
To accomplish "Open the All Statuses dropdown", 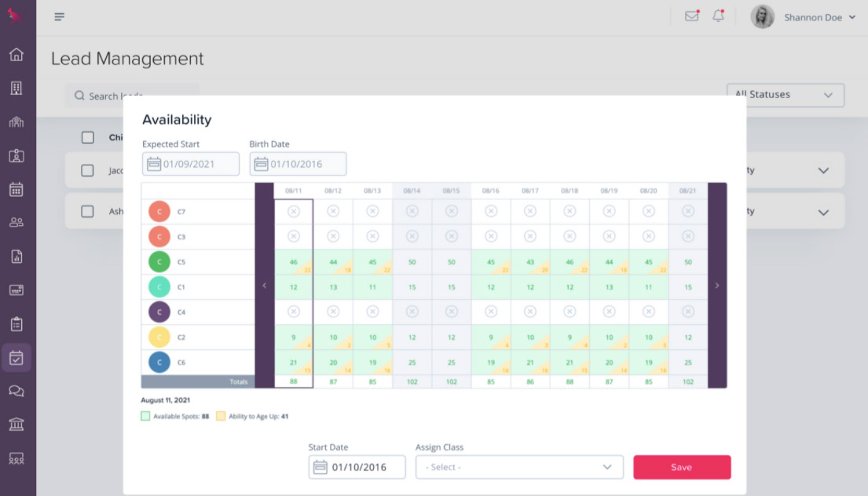I will coord(785,94).
